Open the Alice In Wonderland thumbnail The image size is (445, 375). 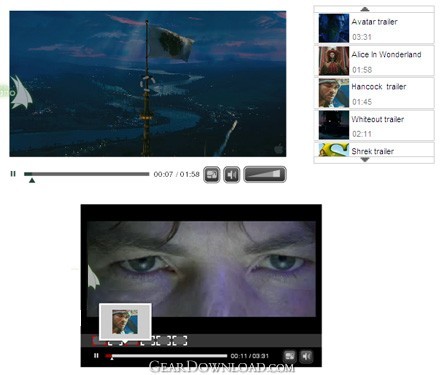coord(334,61)
